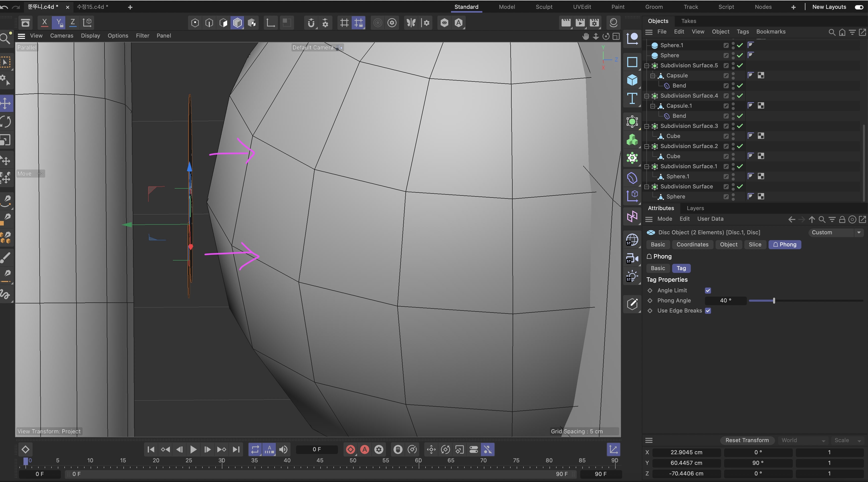The width and height of the screenshot is (868, 482).
Task: Select the Scale tool in left palette
Action: pos(6,139)
